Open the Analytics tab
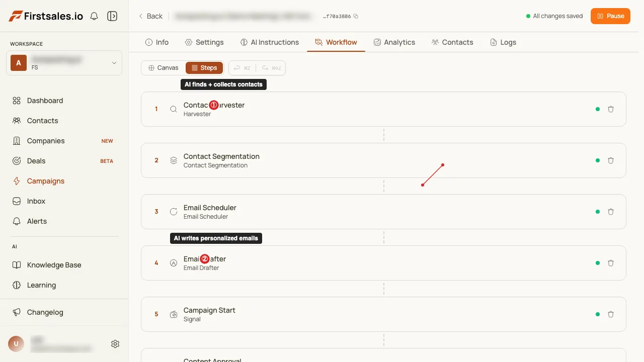Screen dimensions: 644x362 (394, 42)
